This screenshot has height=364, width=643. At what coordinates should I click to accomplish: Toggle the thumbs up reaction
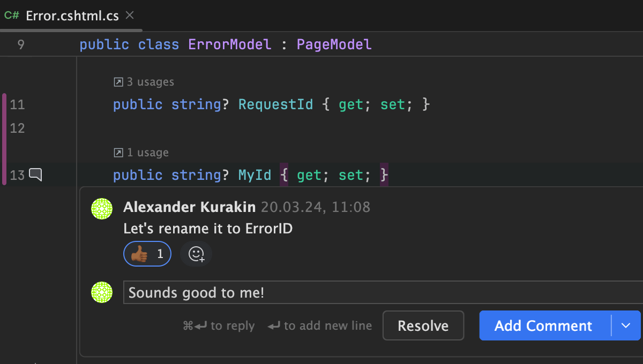147,254
